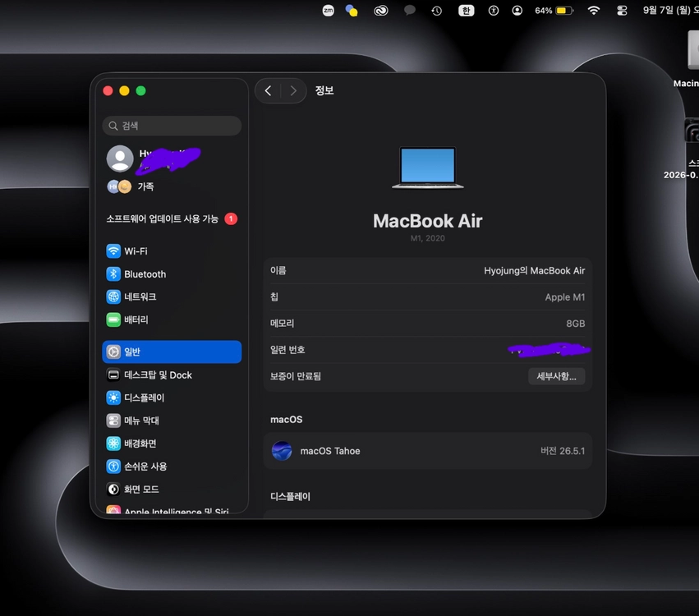Open Wi-Fi status in menu bar

click(x=593, y=10)
